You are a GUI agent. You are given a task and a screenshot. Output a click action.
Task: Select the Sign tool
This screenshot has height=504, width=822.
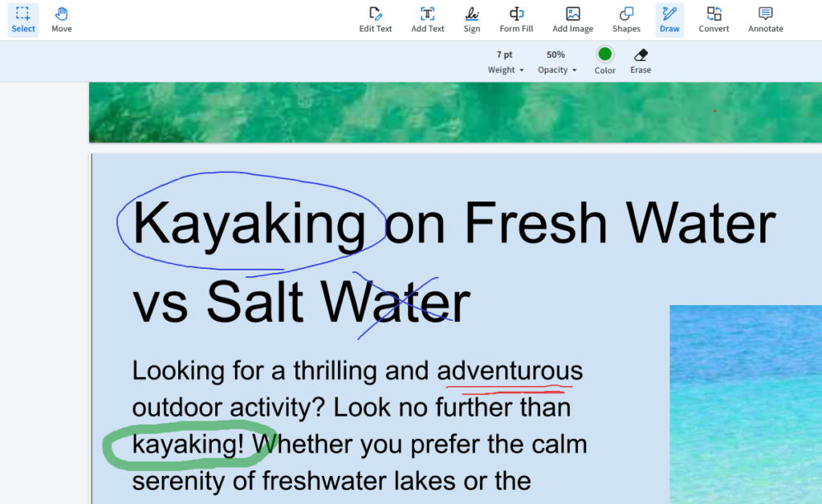coord(472,19)
